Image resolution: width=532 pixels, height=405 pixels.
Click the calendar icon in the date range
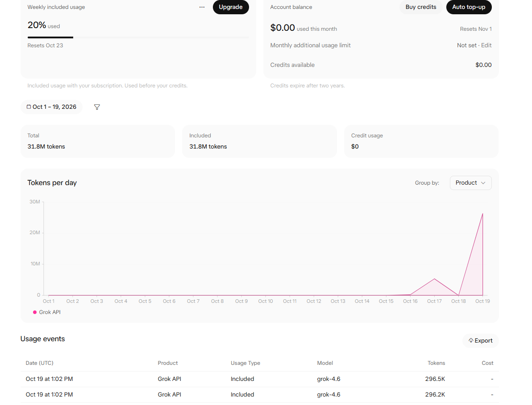(29, 107)
